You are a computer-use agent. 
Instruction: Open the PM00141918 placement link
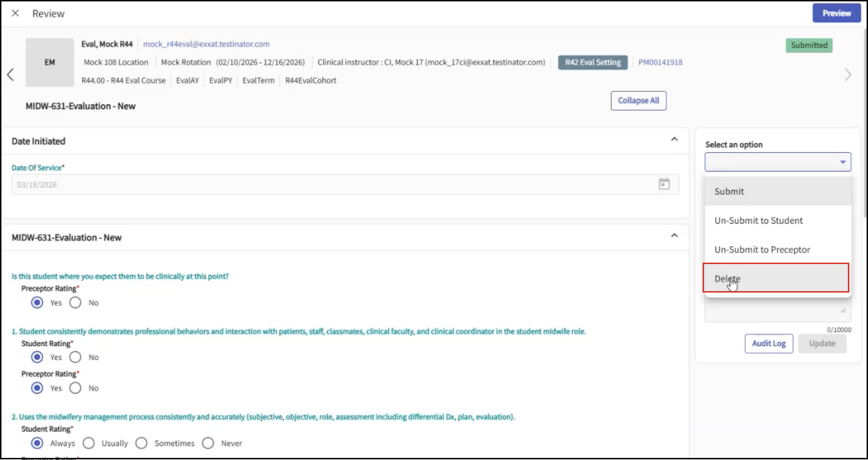tap(660, 63)
